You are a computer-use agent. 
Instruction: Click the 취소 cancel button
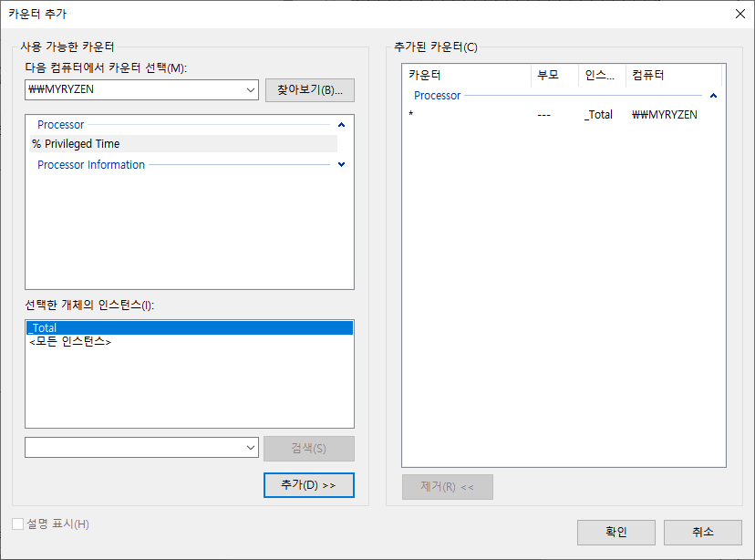702,532
